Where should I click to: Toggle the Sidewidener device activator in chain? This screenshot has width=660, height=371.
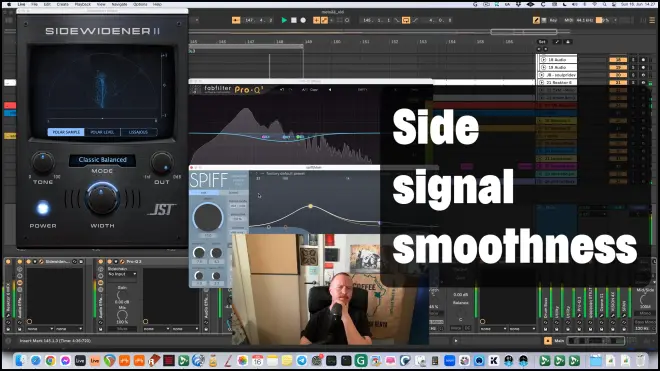pos(28,262)
